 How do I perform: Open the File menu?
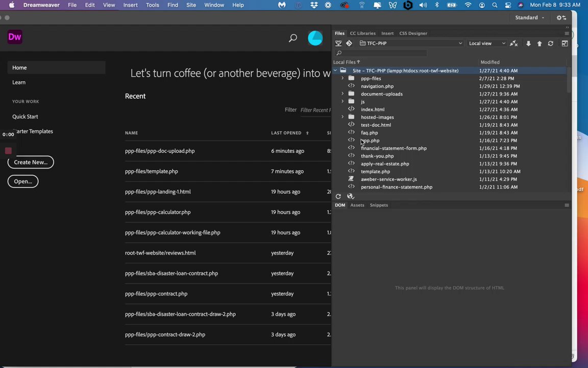72,5
